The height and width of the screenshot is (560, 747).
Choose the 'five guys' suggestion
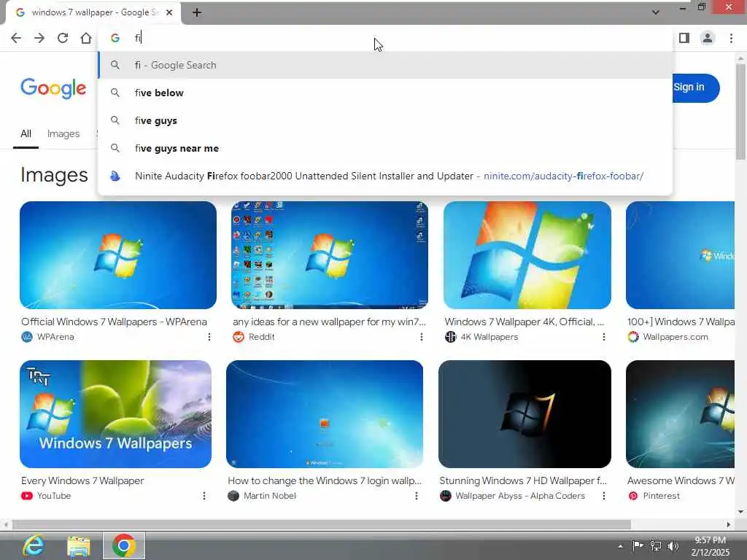(385, 120)
